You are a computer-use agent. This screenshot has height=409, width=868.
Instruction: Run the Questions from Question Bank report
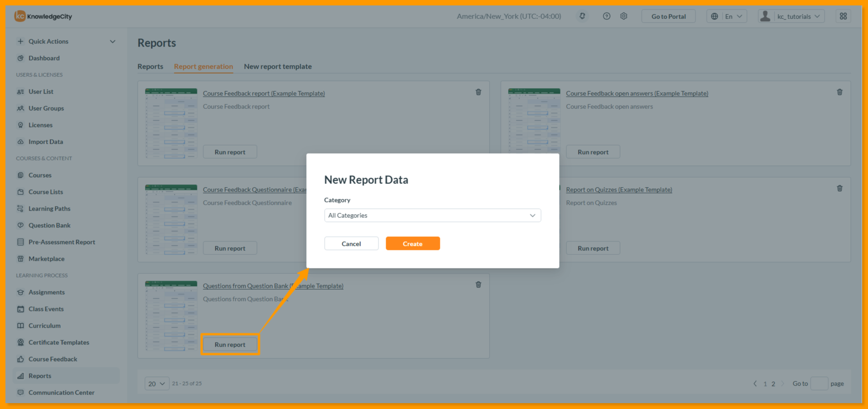pyautogui.click(x=230, y=344)
